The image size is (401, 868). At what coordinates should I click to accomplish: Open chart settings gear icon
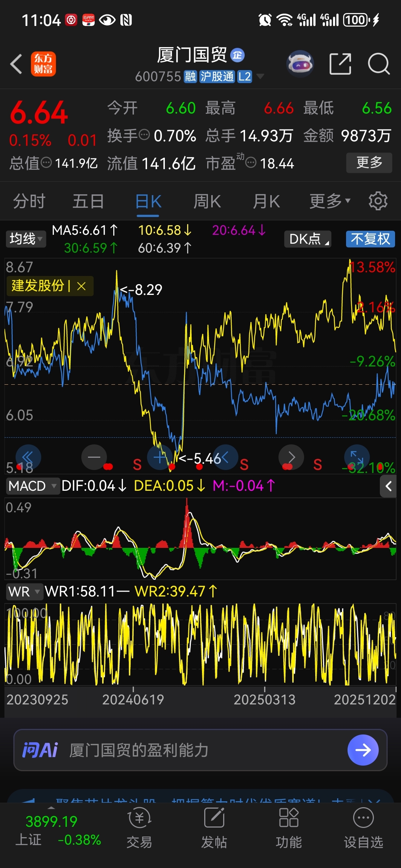378,201
